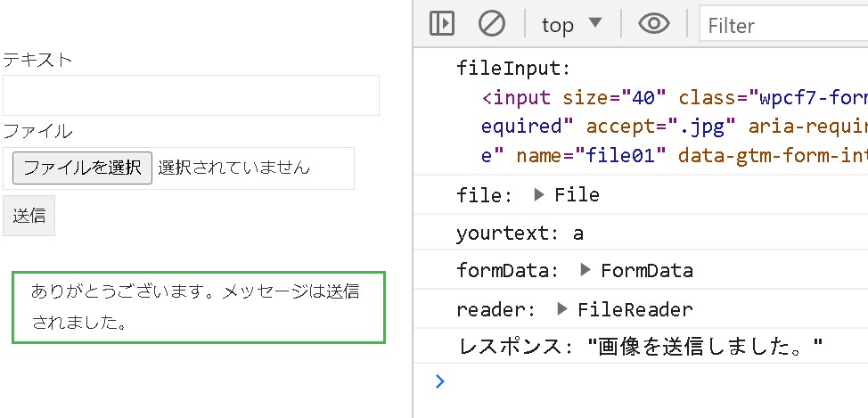Expand the FormData object entry
This screenshot has height=418, width=868.
[585, 270]
